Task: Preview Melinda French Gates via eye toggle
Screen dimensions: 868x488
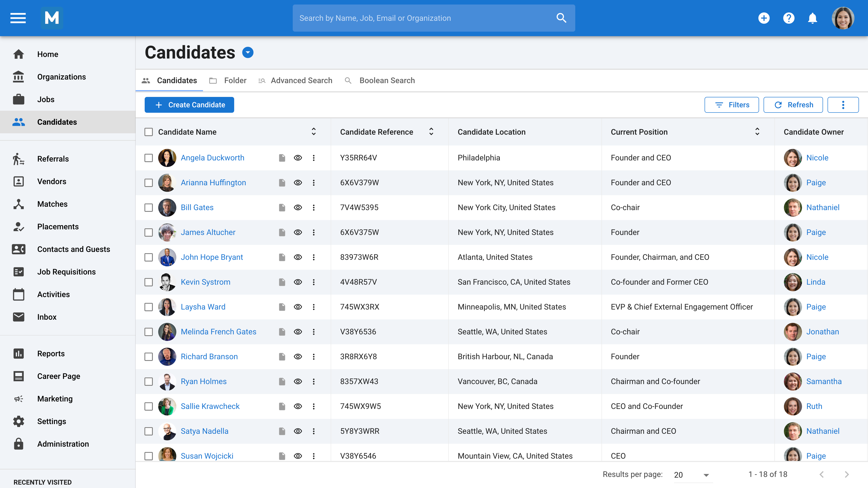Action: pos(298,332)
